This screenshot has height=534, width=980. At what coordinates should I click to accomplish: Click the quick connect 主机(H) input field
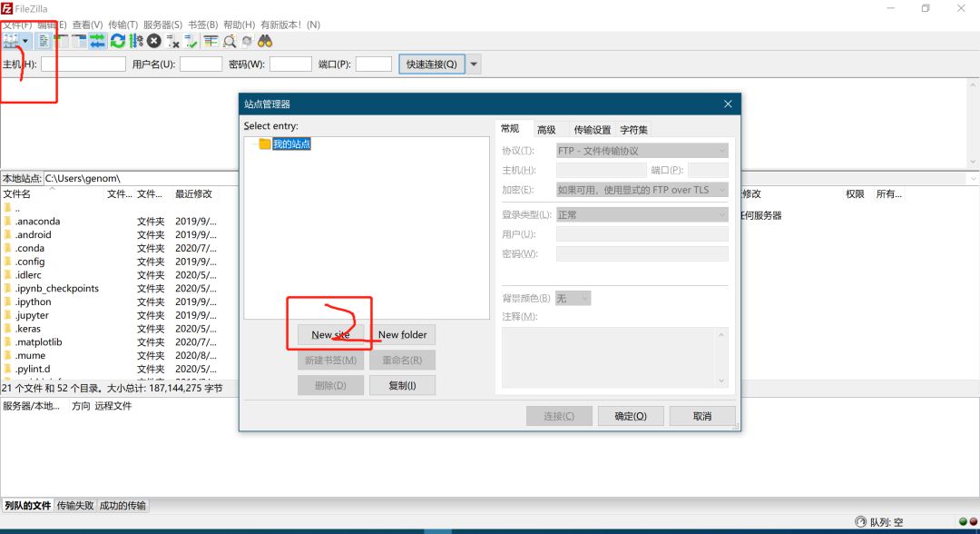pyautogui.click(x=83, y=64)
